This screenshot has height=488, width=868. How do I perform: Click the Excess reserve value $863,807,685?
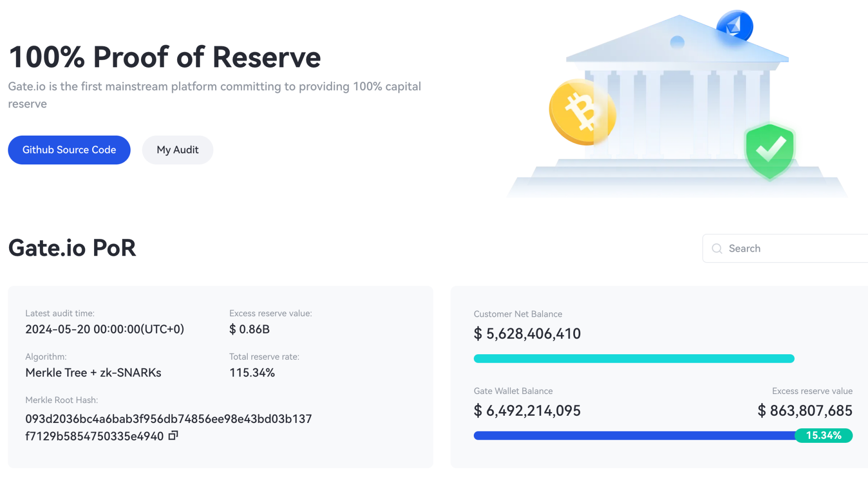click(804, 411)
